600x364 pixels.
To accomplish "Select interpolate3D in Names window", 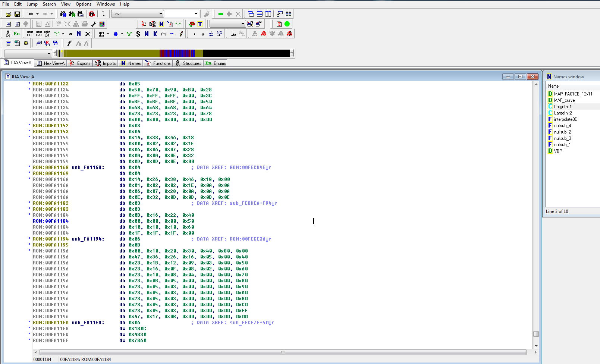I will click(565, 119).
